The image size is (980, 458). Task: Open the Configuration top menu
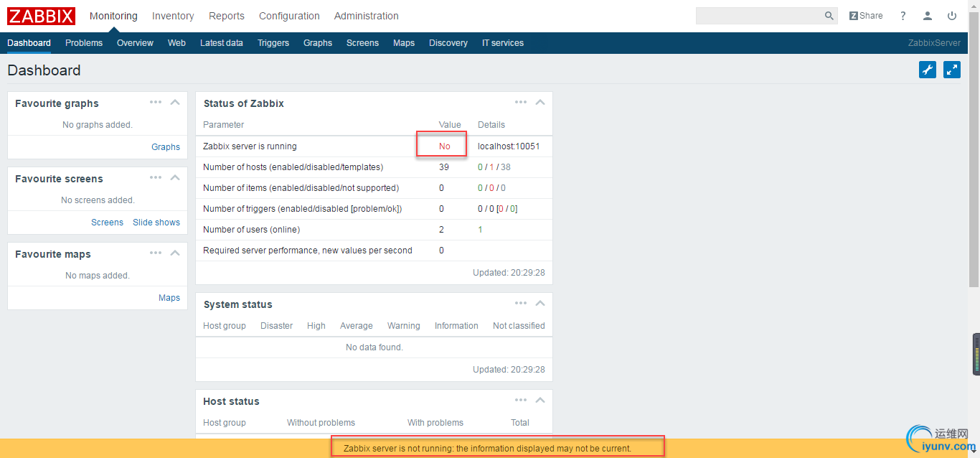point(289,16)
